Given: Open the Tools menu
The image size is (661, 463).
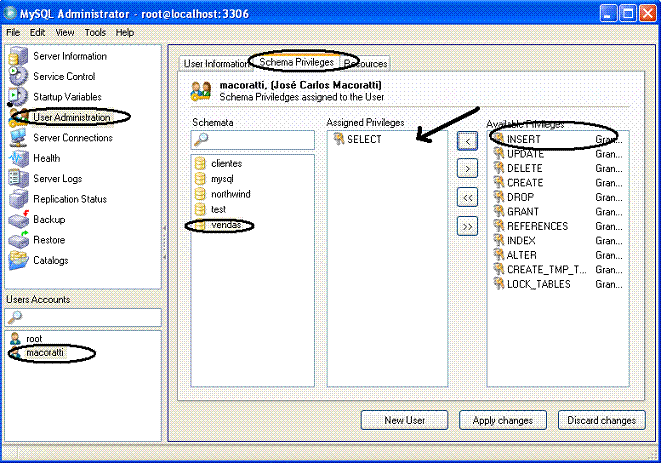Looking at the screenshot, I should tap(95, 32).
